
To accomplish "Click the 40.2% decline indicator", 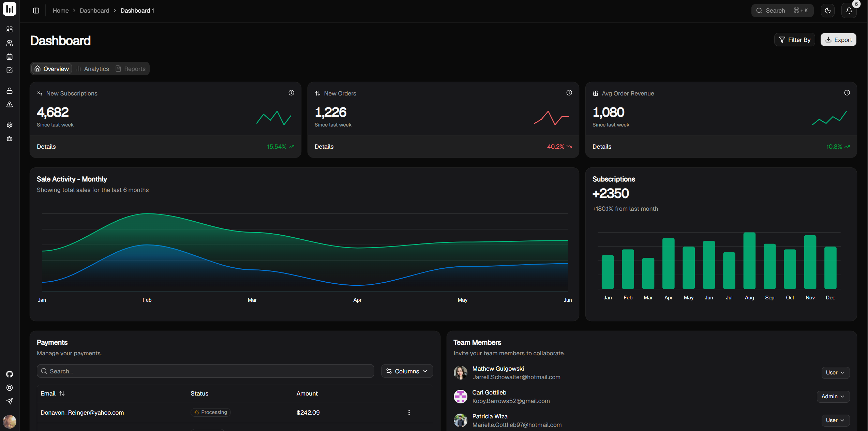I will 559,147.
